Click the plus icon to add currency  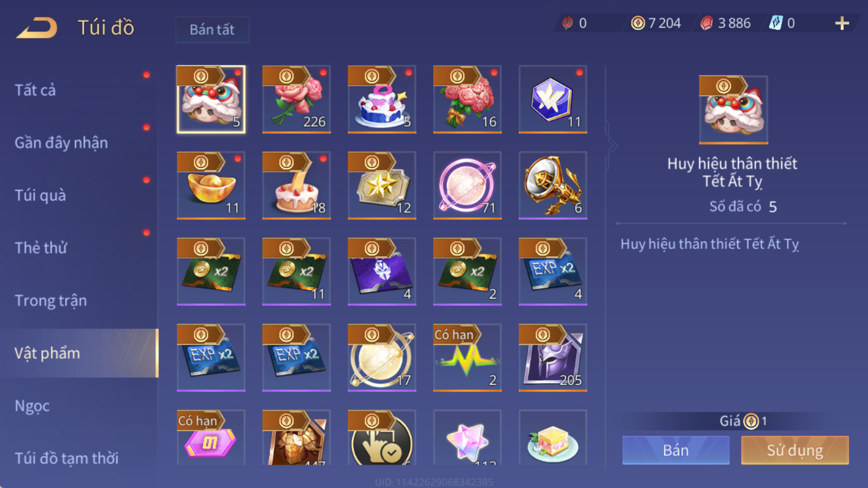(x=842, y=23)
